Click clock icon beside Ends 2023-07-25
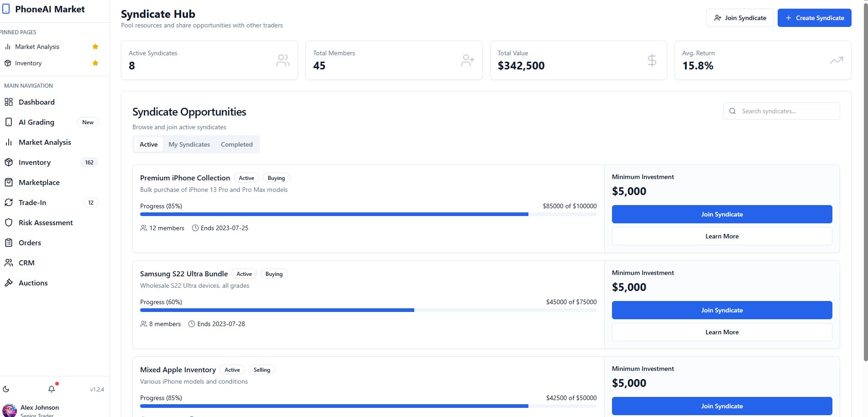Image resolution: width=868 pixels, height=417 pixels. tap(195, 228)
